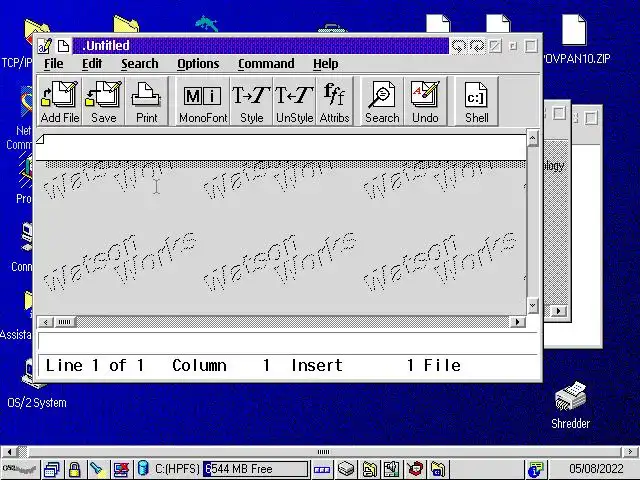This screenshot has width=640, height=480.
Task: Undo the last edit with Undo icon
Action: tap(425, 101)
